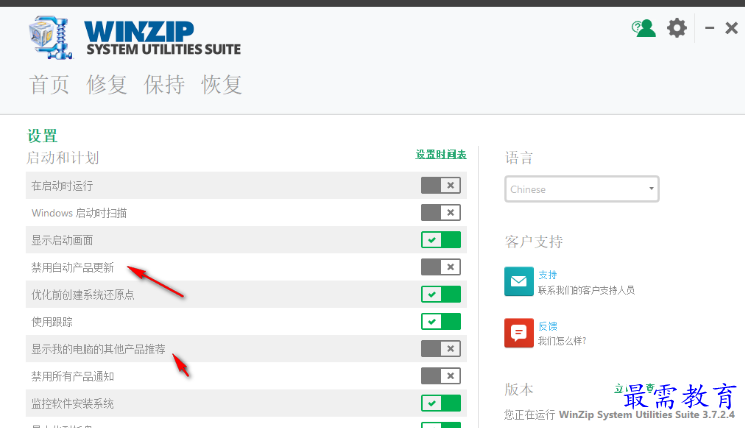Viewport: 745px width, 428px height.
Task: Turn off 监控软件安装系统 toggle
Action: pyautogui.click(x=441, y=403)
